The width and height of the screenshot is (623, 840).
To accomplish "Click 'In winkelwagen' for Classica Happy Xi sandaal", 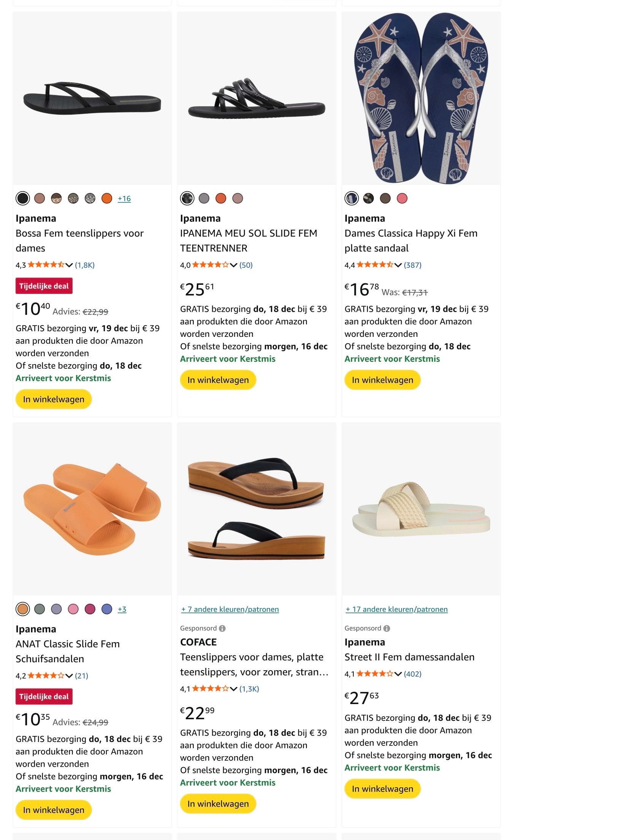I will pyautogui.click(x=382, y=379).
